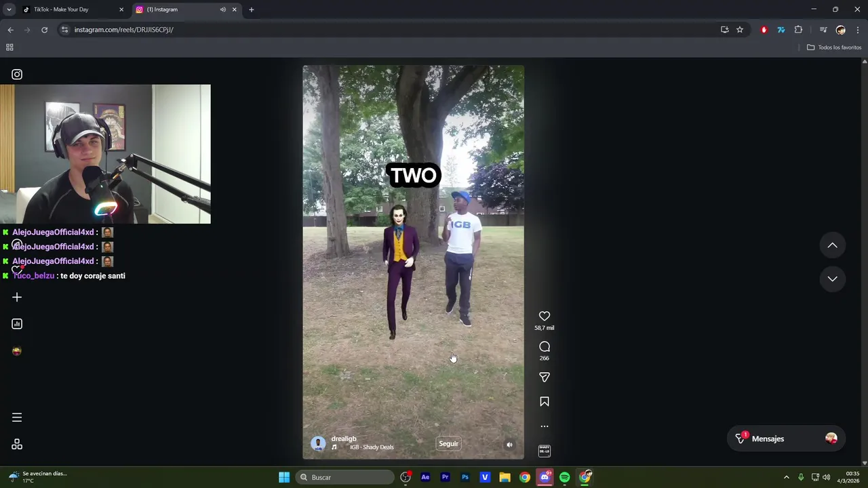The width and height of the screenshot is (868, 488).
Task: Share the reel with the paper plane icon
Action: pos(544,377)
